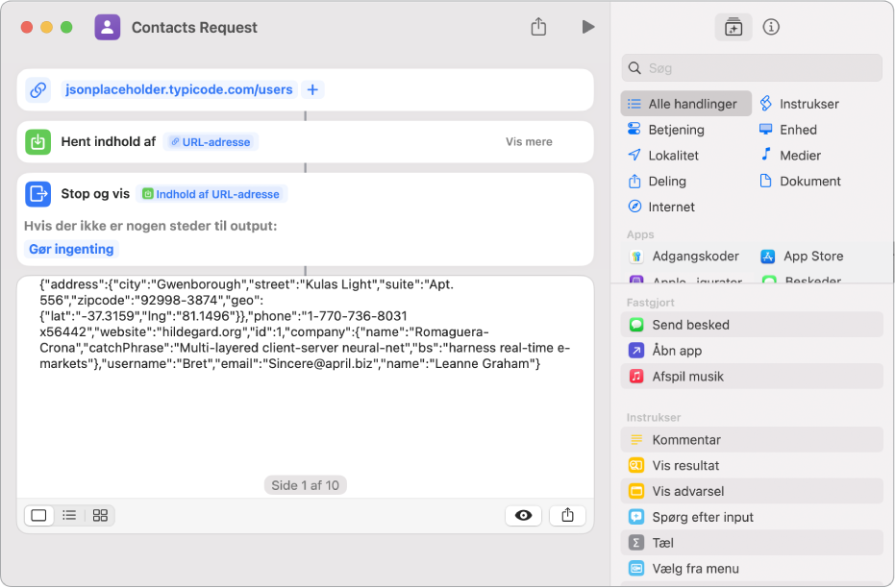Run the shortcut with the play button

click(588, 27)
